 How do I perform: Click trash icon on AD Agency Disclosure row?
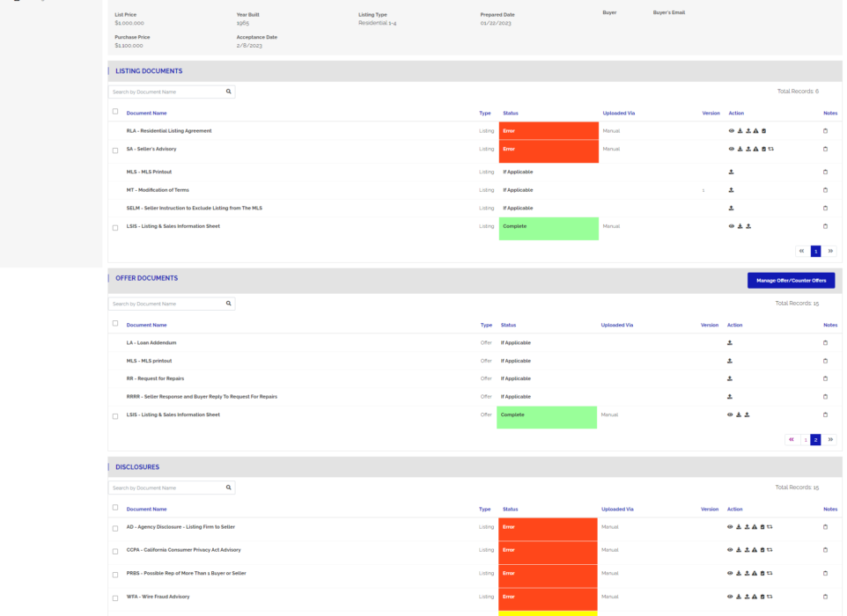point(762,527)
